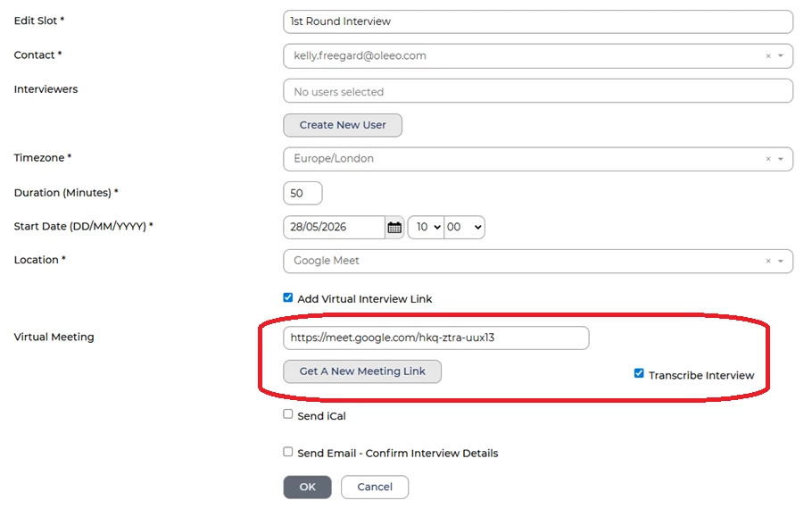Click the Cancel button
The height and width of the screenshot is (509, 812).
[x=375, y=488]
